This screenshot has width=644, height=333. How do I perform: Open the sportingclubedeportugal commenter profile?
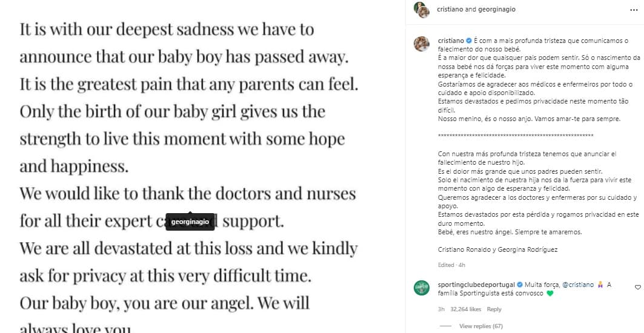pos(476,284)
